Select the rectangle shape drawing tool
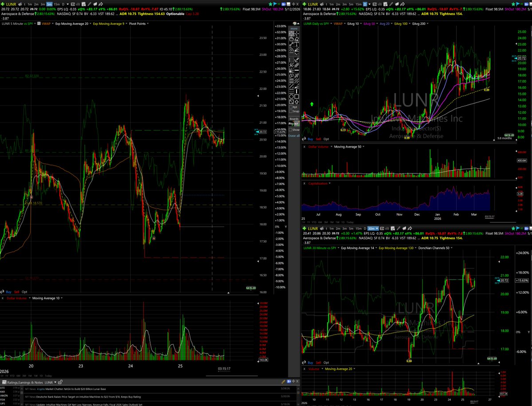The image size is (532, 406). pos(297,96)
